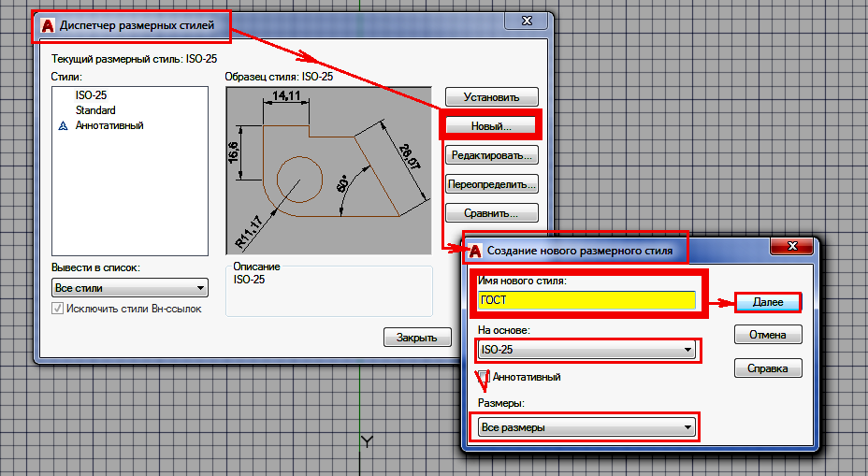The image size is (868, 476).
Task: Click annotative triangle icon beside Аннотативный style
Action: coord(64,125)
